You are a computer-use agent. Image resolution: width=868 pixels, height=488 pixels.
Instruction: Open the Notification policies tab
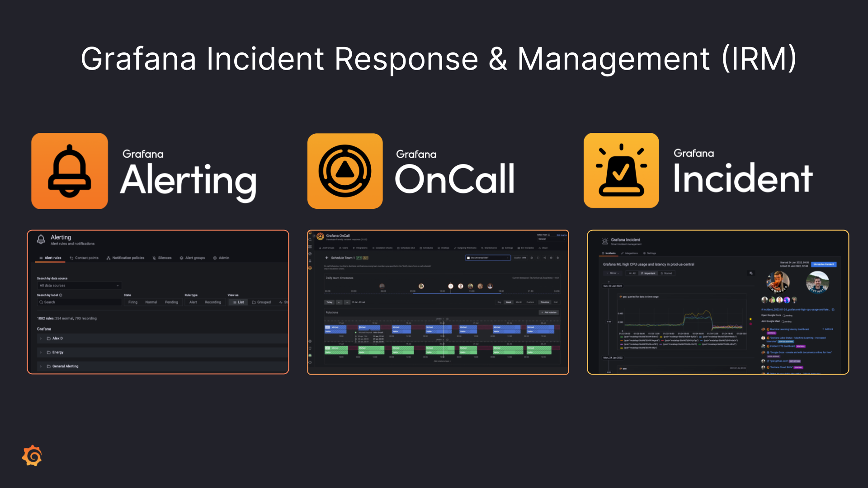tap(125, 258)
